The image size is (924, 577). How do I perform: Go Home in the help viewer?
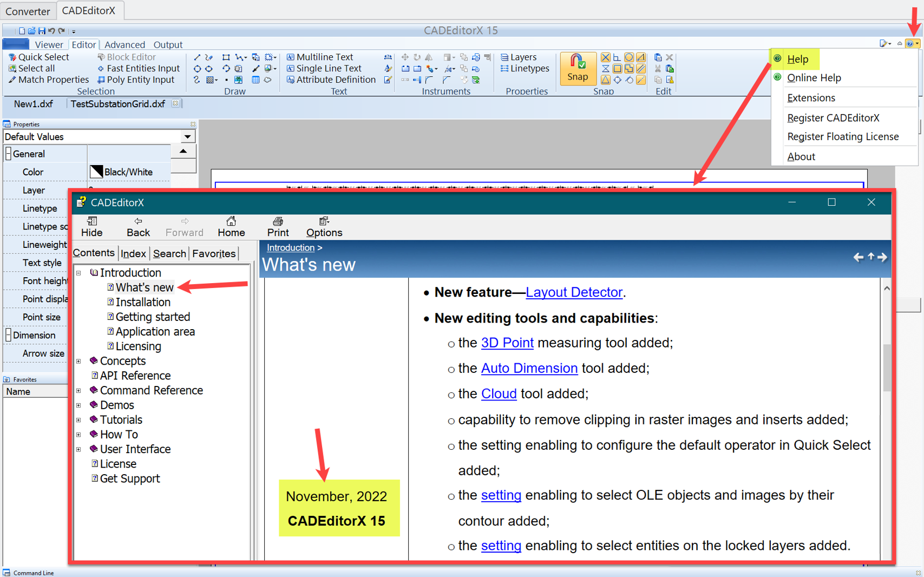click(x=231, y=227)
